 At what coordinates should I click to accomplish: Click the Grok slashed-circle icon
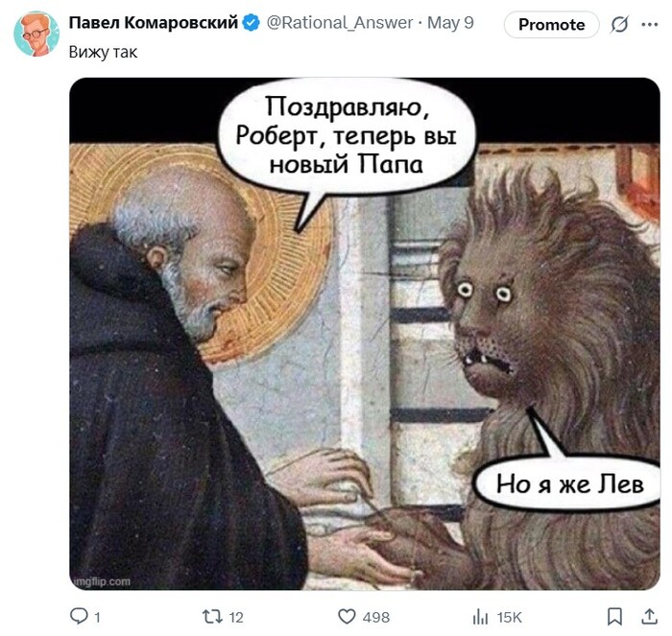[x=619, y=24]
